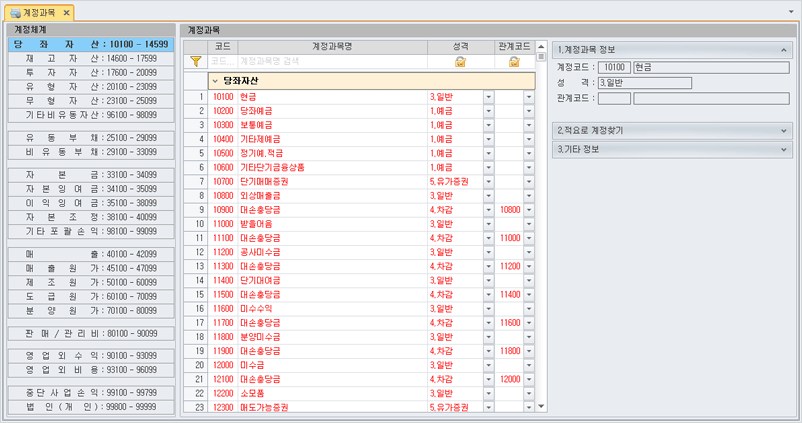Screen dimensions: 802x423
Task: Click the table scrollbar up arrow
Action: click(x=541, y=47)
